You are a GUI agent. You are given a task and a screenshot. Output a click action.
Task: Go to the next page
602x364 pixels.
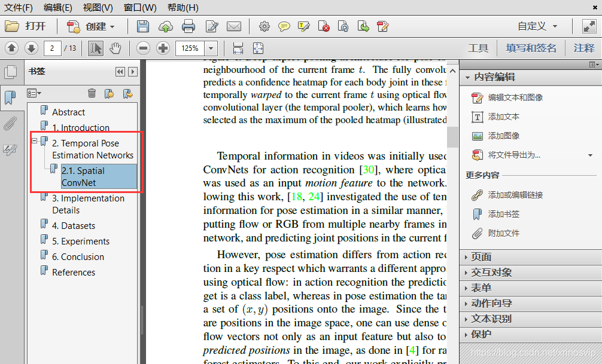tap(31, 48)
